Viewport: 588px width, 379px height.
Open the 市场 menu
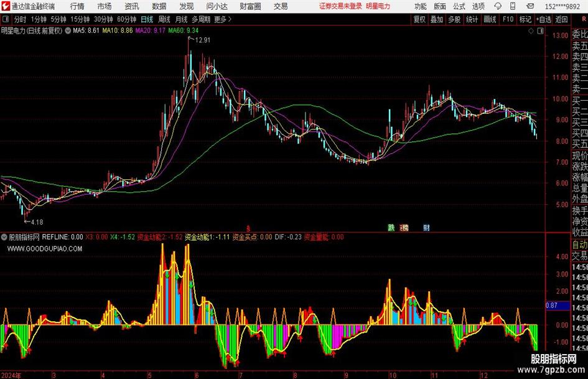click(105, 6)
